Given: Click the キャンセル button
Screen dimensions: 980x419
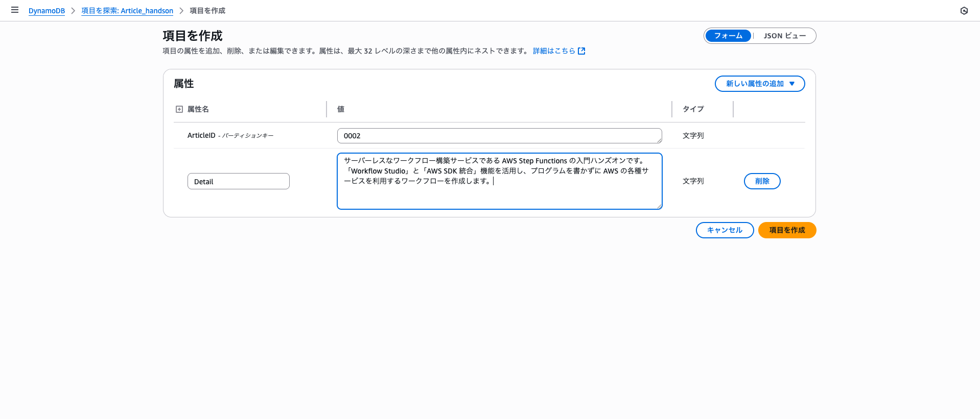Looking at the screenshot, I should pos(725,230).
